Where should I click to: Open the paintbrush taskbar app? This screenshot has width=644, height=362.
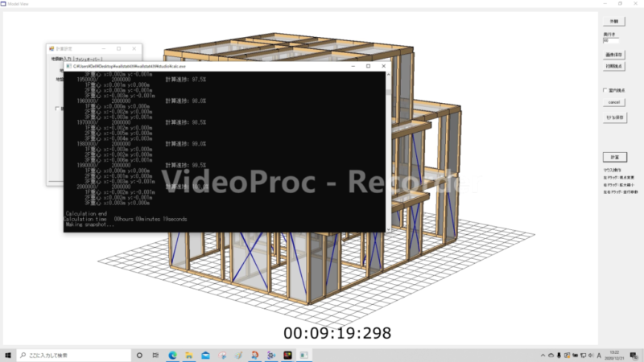coord(238,355)
